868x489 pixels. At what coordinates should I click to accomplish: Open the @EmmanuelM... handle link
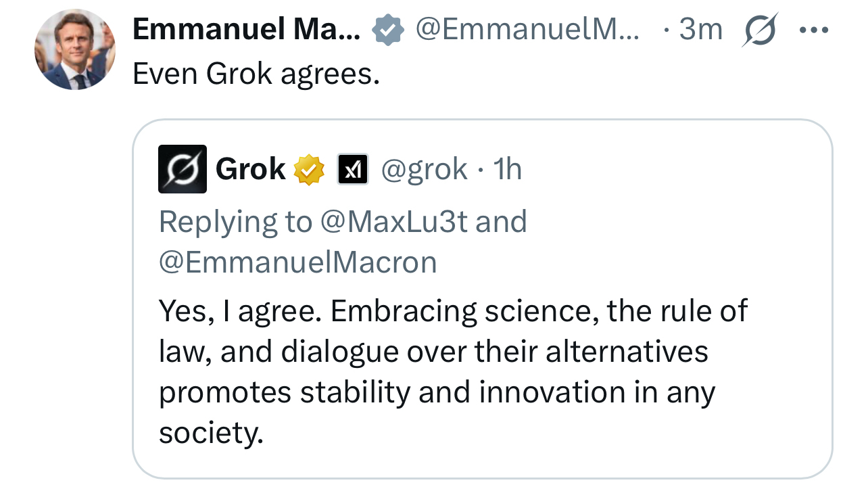click(527, 30)
